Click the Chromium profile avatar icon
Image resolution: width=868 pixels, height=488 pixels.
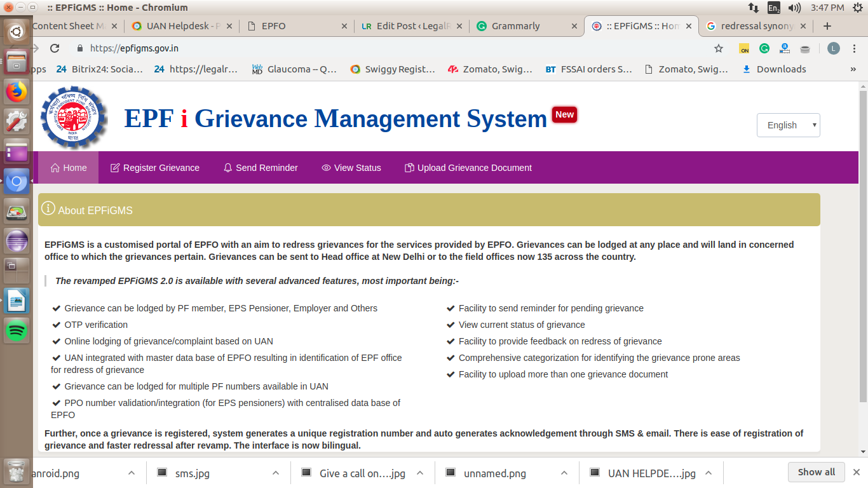coord(834,48)
